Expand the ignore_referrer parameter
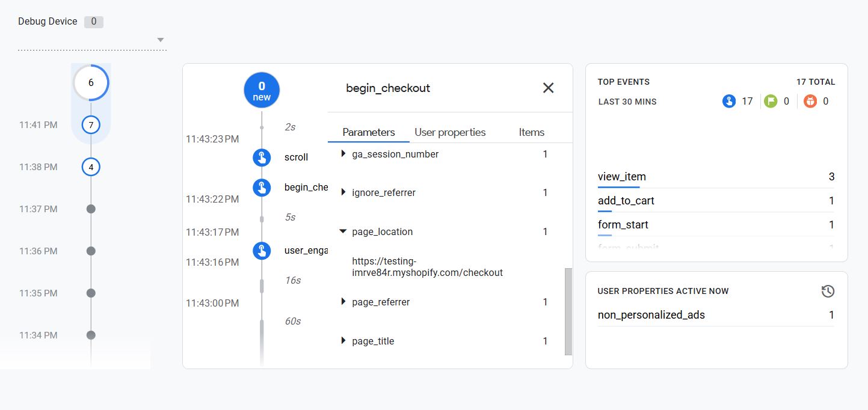Viewport: 868px width, 410px height. click(x=343, y=192)
